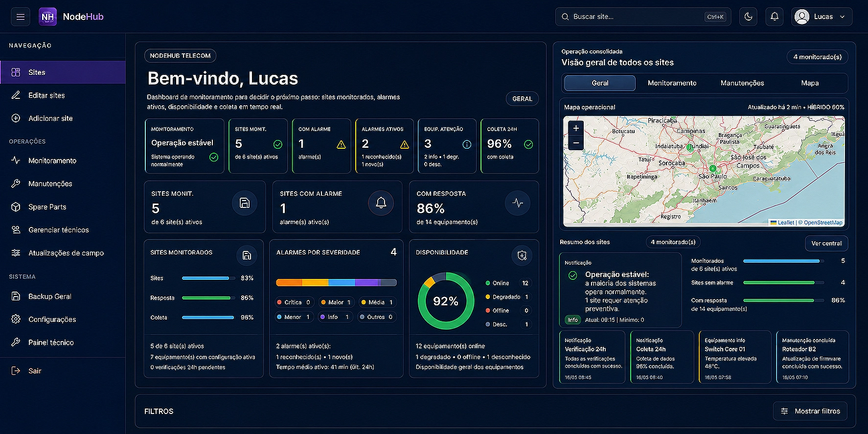Click Coleta 96% progress bar
This screenshot has width=868, height=434.
(208, 318)
